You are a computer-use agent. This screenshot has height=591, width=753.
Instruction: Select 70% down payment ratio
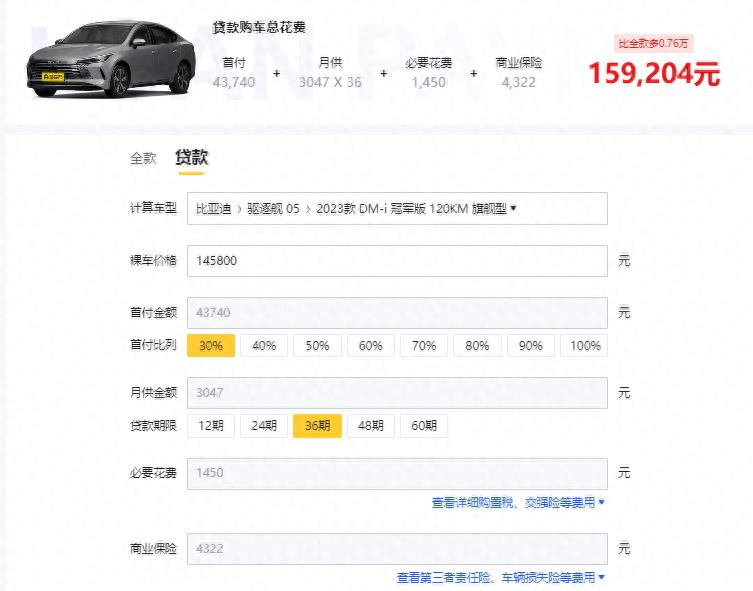click(x=424, y=346)
